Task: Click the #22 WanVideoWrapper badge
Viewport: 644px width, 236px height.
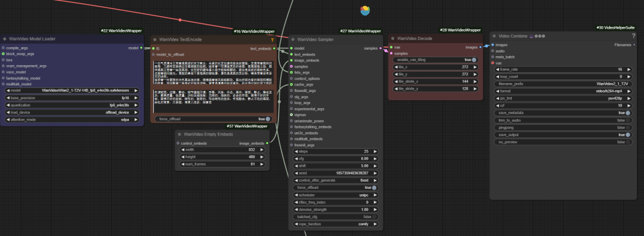Action: point(122,30)
